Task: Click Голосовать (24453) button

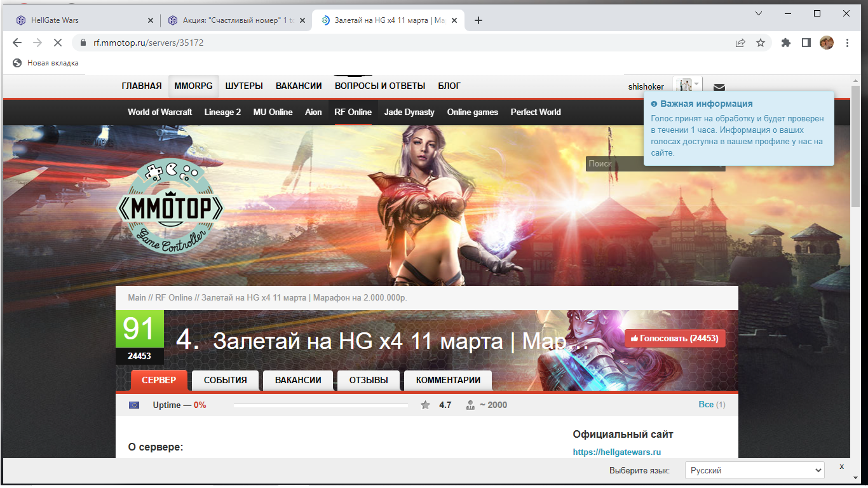Action: pyautogui.click(x=675, y=339)
